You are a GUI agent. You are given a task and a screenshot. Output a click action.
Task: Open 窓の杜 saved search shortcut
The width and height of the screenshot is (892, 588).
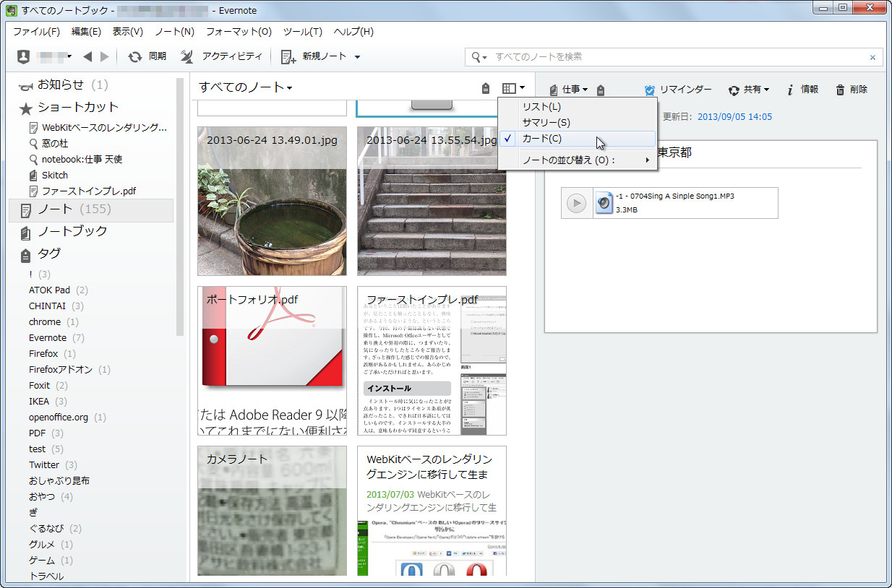[49, 143]
